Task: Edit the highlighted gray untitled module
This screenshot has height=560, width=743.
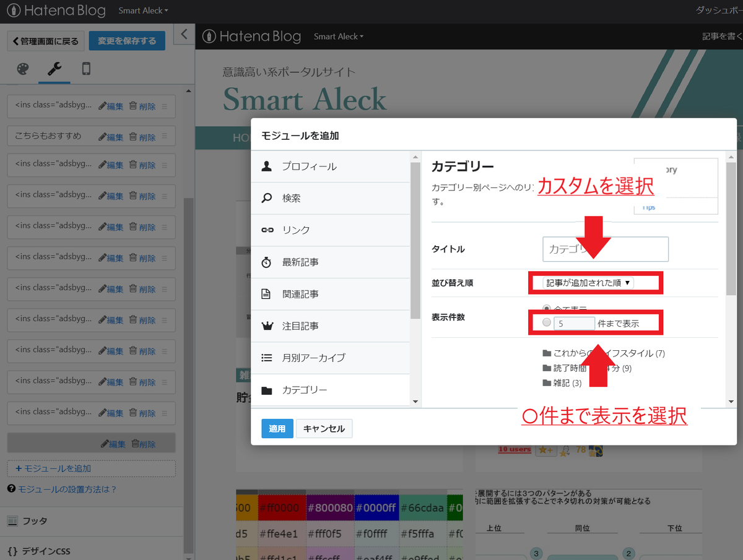Action: (x=113, y=444)
